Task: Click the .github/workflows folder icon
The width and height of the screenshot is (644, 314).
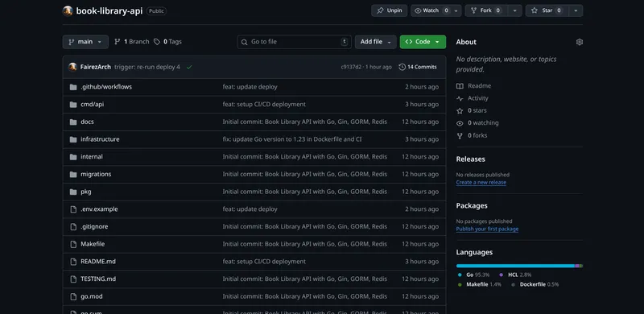Action: pyautogui.click(x=73, y=87)
